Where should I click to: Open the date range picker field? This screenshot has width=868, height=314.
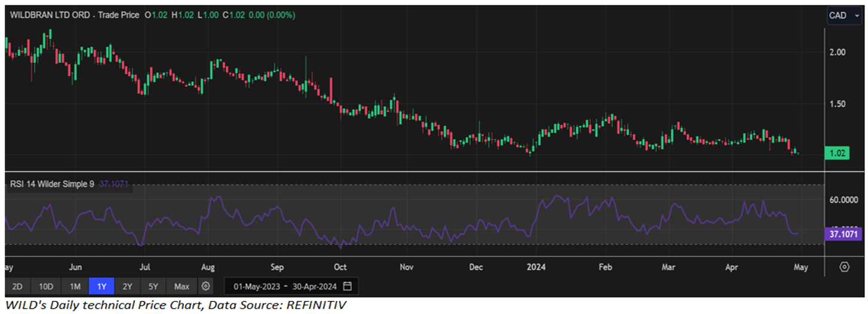point(291,287)
